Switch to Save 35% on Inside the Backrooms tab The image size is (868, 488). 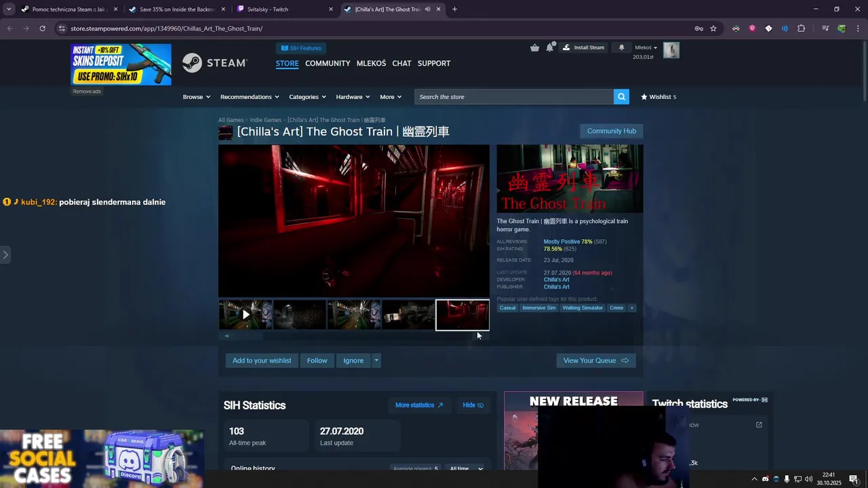pyautogui.click(x=176, y=9)
